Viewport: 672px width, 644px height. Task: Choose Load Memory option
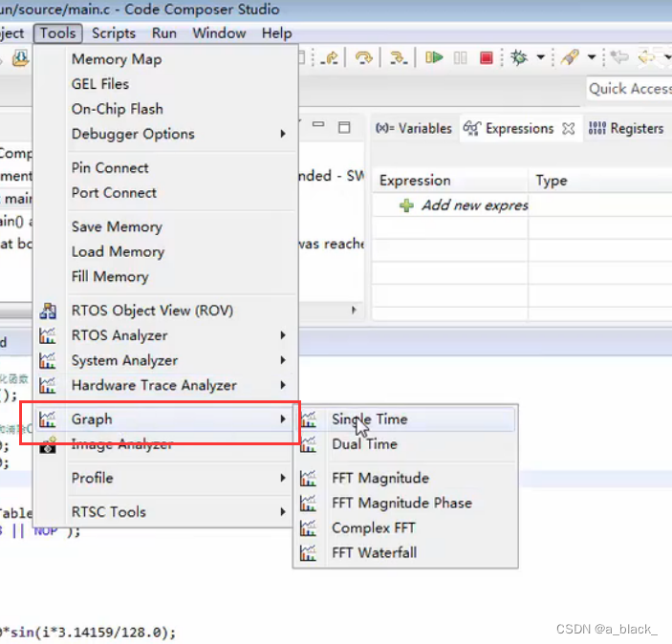pyautogui.click(x=118, y=251)
